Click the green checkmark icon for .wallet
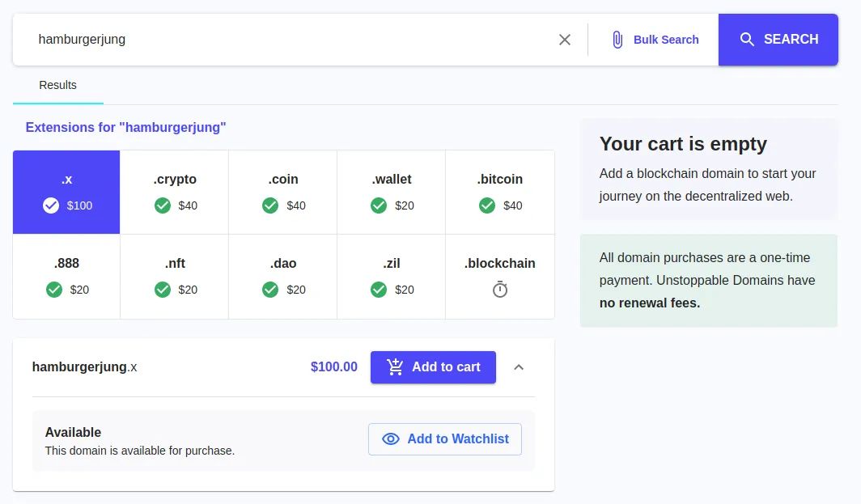 (x=379, y=205)
